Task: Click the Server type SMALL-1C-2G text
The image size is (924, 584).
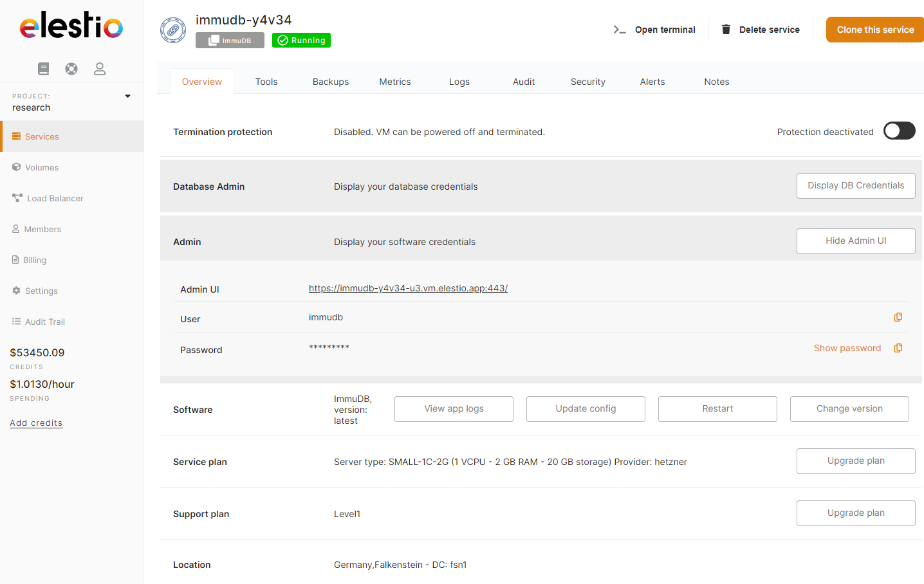Action: pyautogui.click(x=510, y=462)
